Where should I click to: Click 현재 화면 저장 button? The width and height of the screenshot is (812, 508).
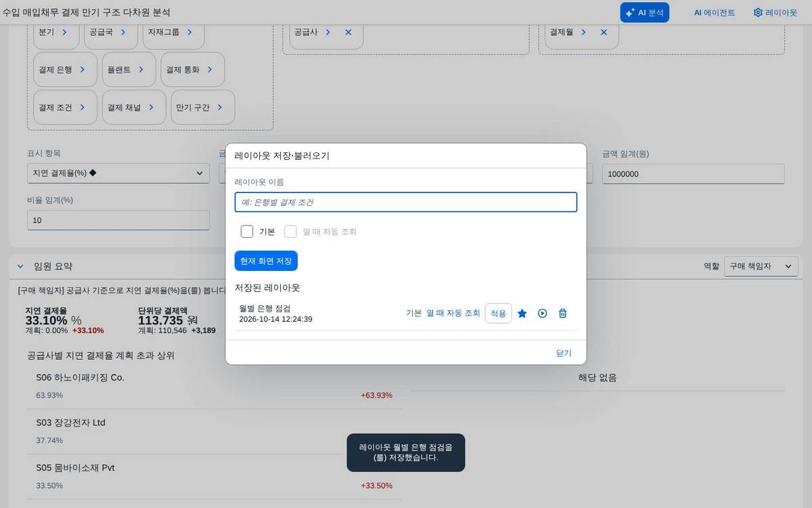click(x=266, y=261)
